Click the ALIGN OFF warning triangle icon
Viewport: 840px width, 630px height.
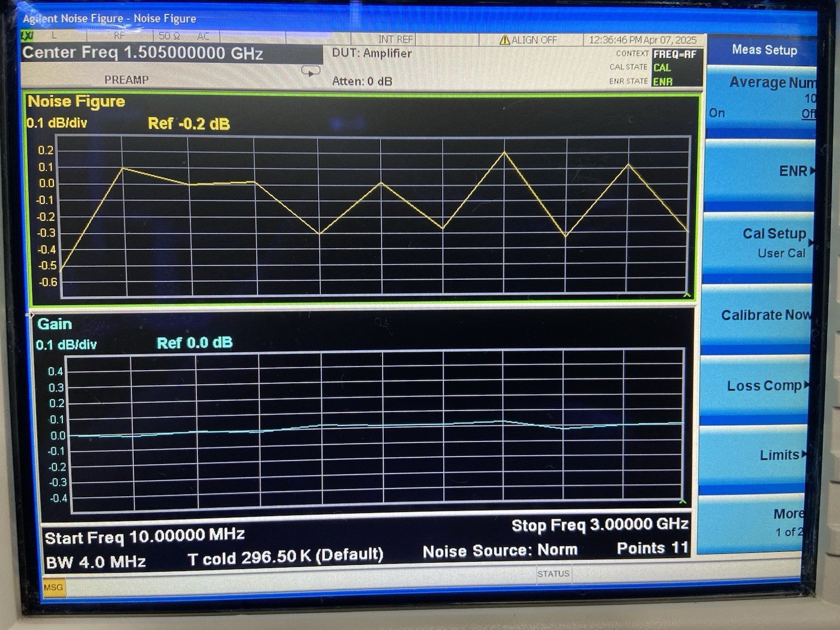(505, 40)
